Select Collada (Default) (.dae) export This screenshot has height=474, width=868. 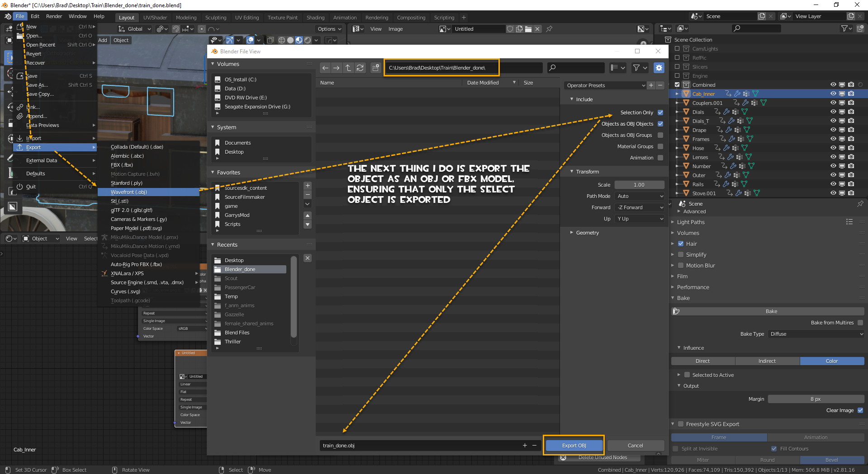(x=148, y=147)
